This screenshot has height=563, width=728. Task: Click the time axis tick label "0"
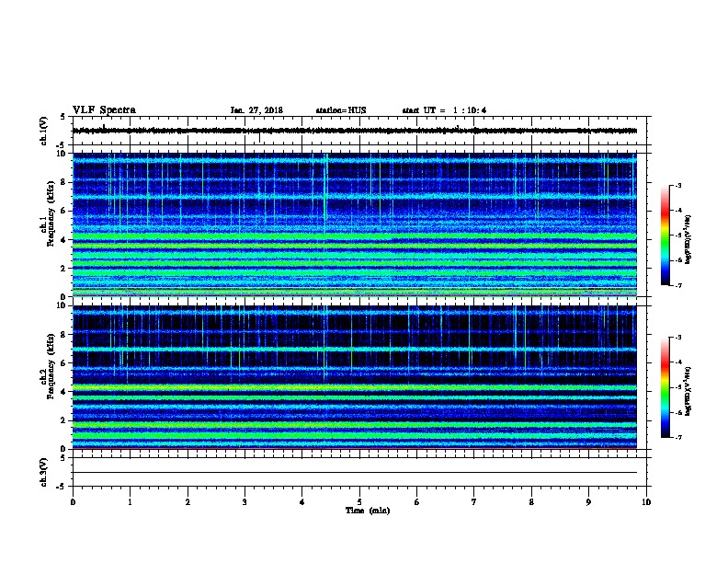click(x=73, y=502)
